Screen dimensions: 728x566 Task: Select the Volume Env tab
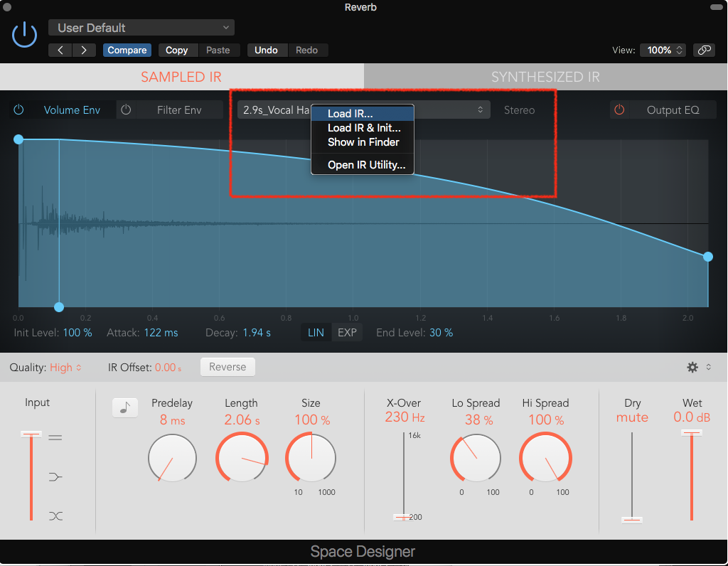72,110
